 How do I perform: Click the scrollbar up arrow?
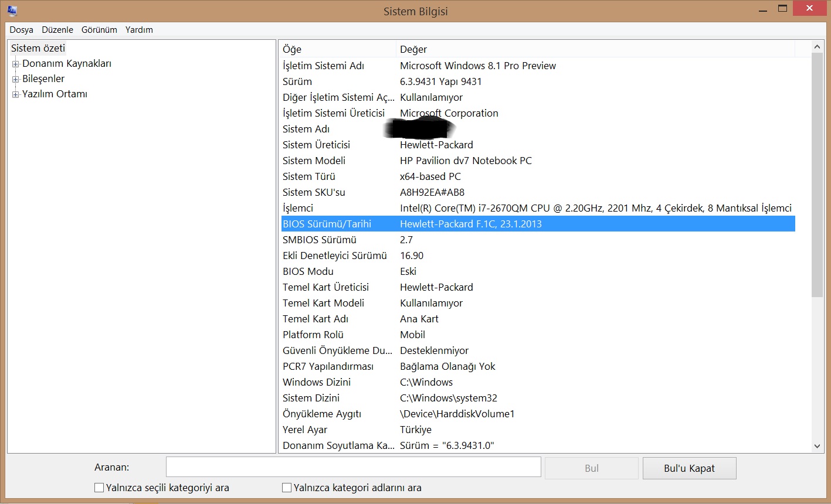click(x=818, y=47)
